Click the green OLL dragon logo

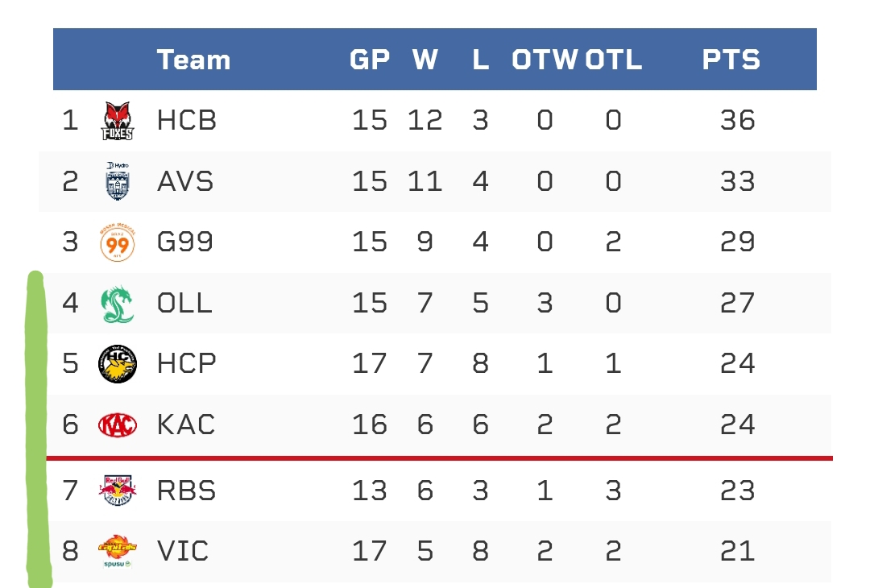tap(118, 304)
